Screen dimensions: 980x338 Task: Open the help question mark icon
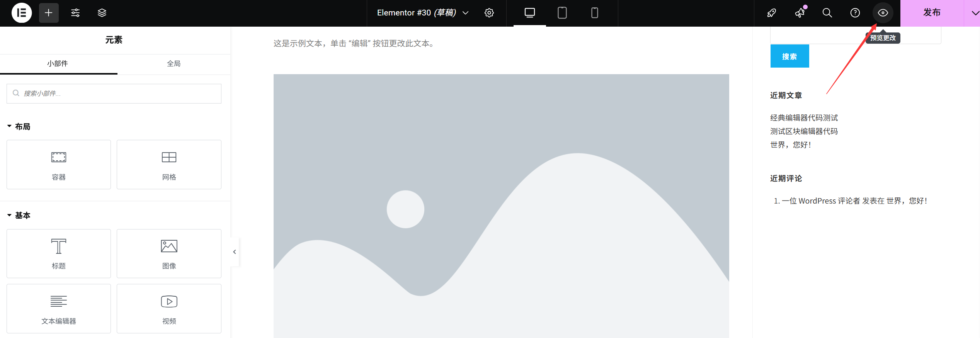[x=855, y=13]
